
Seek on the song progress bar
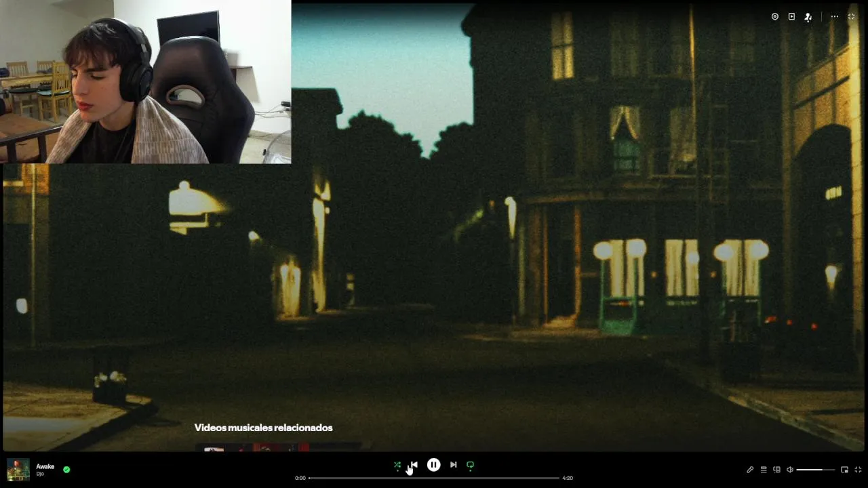(x=434, y=478)
